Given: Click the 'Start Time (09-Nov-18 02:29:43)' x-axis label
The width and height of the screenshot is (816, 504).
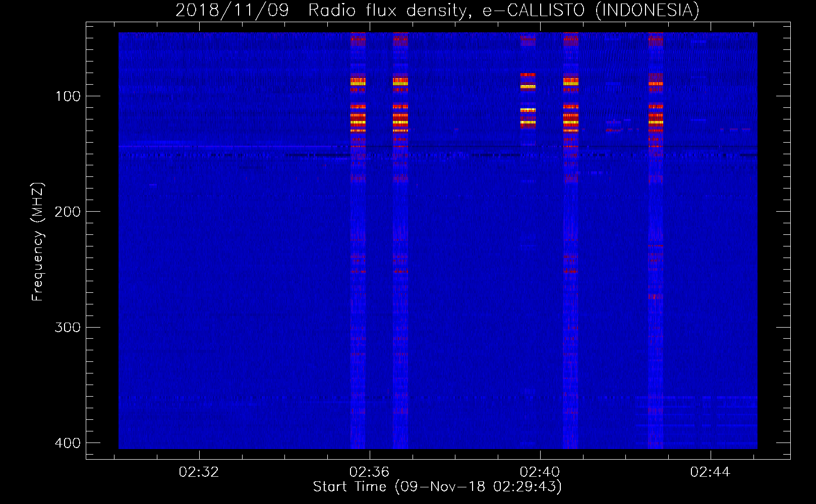Looking at the screenshot, I should 437,487.
